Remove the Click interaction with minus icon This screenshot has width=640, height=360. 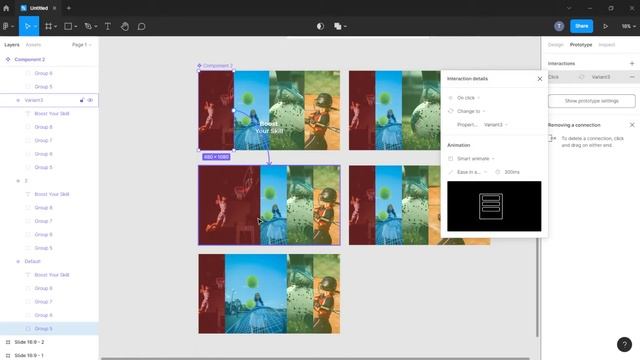tap(632, 77)
